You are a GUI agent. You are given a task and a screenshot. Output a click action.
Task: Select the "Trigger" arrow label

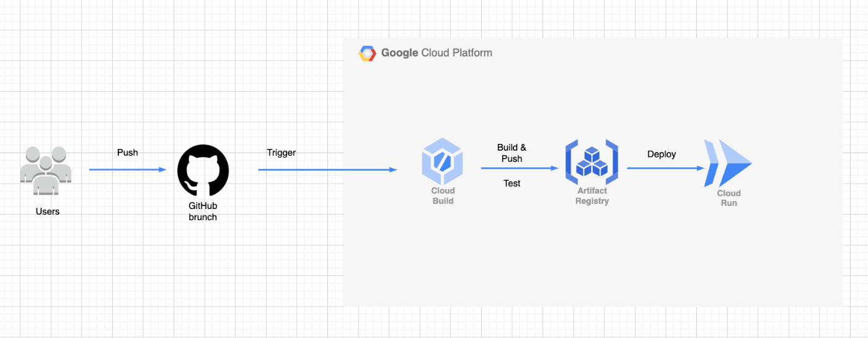click(x=281, y=152)
